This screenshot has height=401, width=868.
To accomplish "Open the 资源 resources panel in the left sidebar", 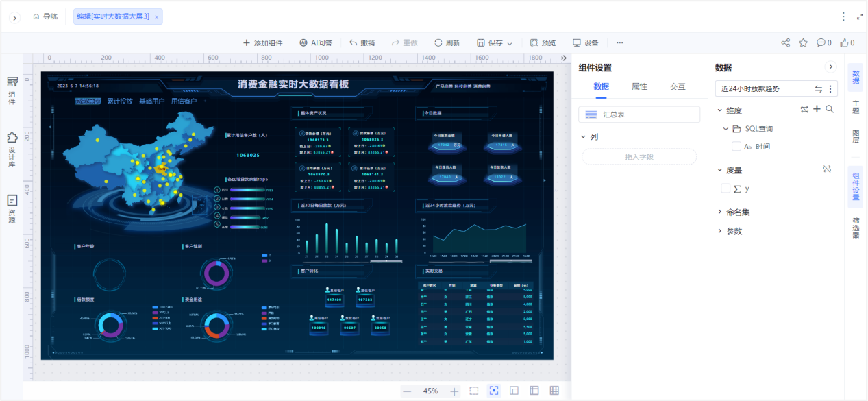I will coord(12,209).
